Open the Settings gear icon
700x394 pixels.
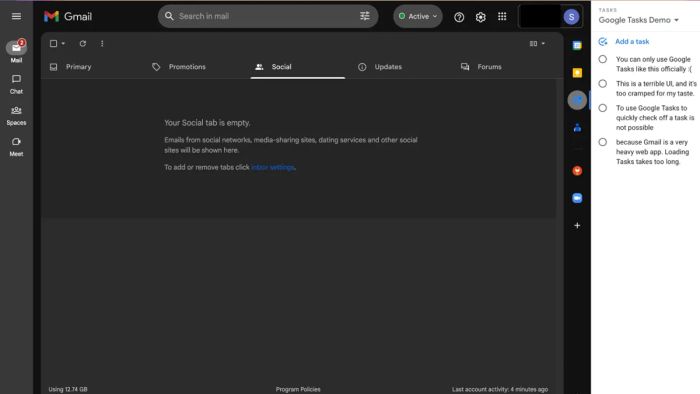pos(480,17)
